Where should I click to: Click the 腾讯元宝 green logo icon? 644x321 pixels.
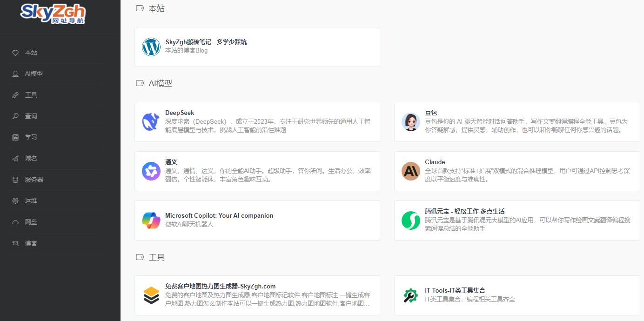click(411, 221)
